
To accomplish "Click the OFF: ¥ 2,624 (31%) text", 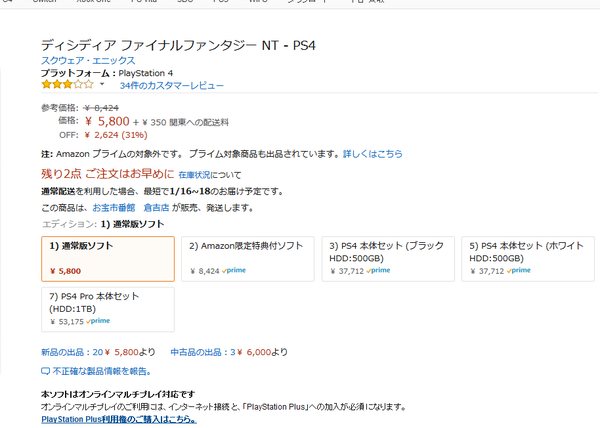I will 103,135.
